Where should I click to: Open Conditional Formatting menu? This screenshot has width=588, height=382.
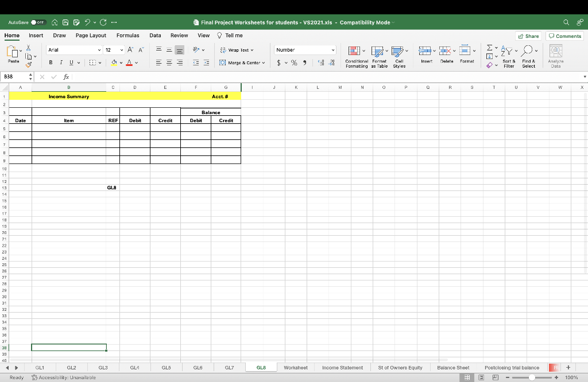[357, 57]
